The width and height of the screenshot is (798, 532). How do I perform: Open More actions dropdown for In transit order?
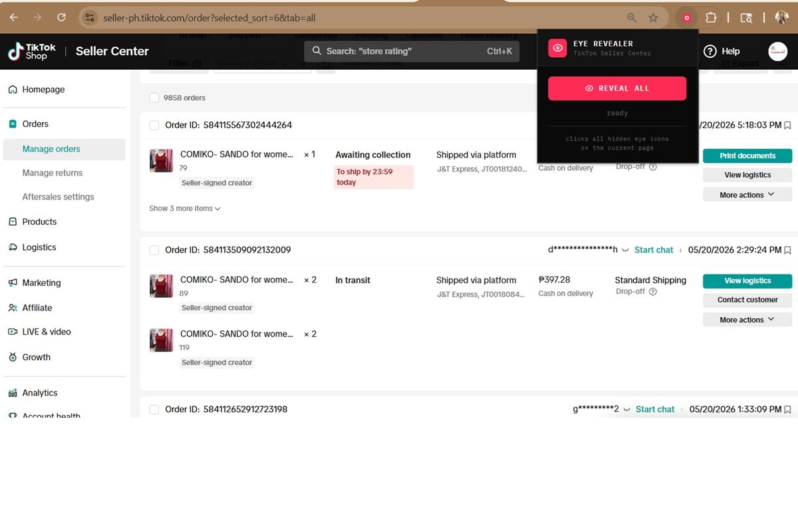point(747,320)
